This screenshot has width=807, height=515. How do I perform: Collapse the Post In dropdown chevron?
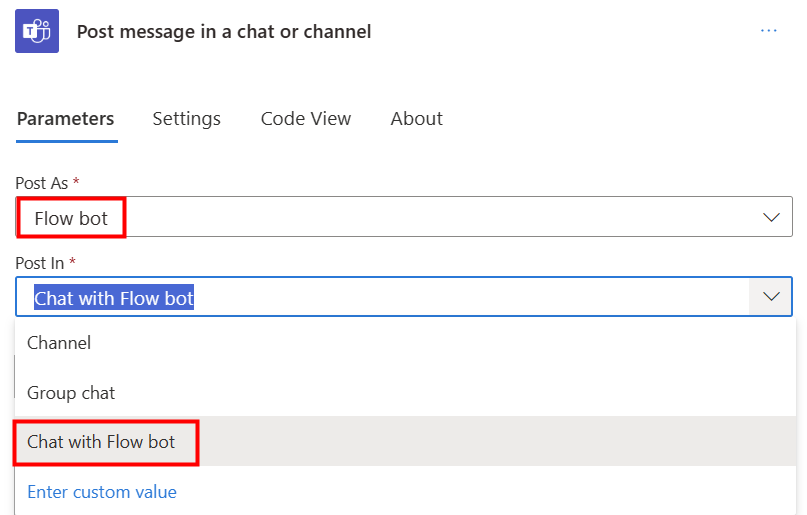pyautogui.click(x=770, y=297)
